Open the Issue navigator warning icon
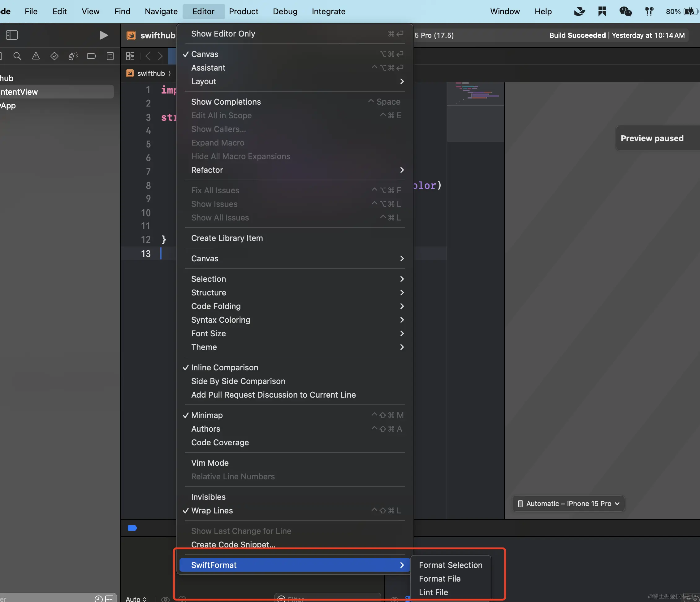Viewport: 700px width, 602px height. coord(36,56)
